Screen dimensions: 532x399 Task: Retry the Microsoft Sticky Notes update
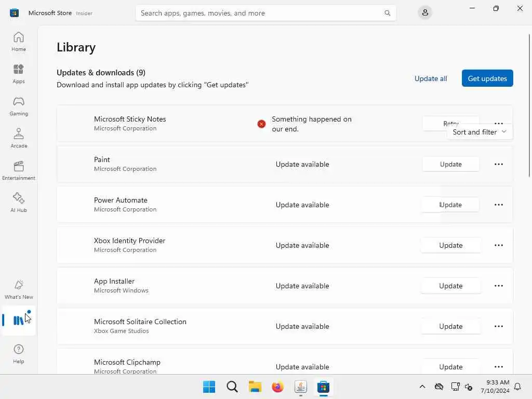tap(450, 123)
